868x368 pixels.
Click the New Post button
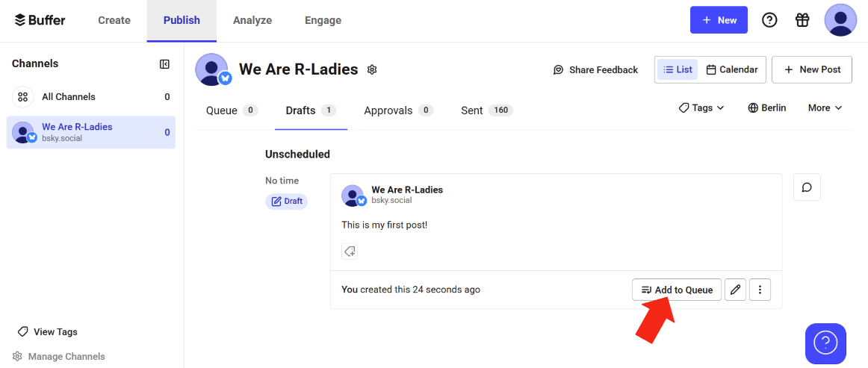(811, 69)
